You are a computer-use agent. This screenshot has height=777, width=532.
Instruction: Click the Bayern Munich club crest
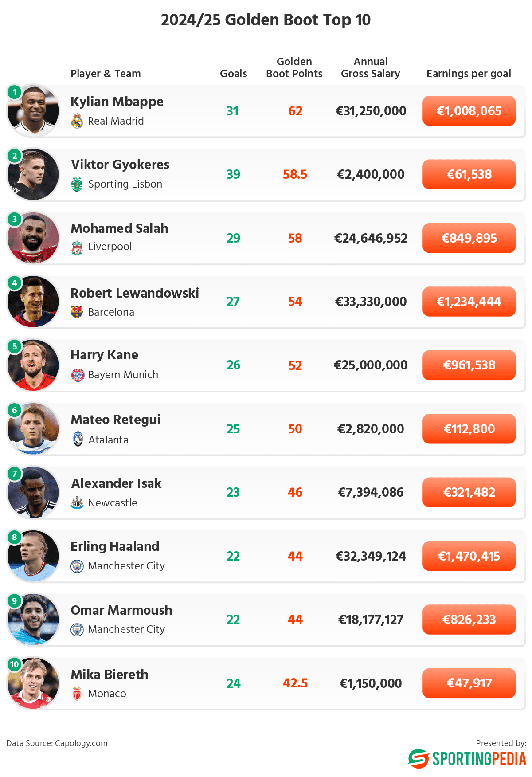78,375
